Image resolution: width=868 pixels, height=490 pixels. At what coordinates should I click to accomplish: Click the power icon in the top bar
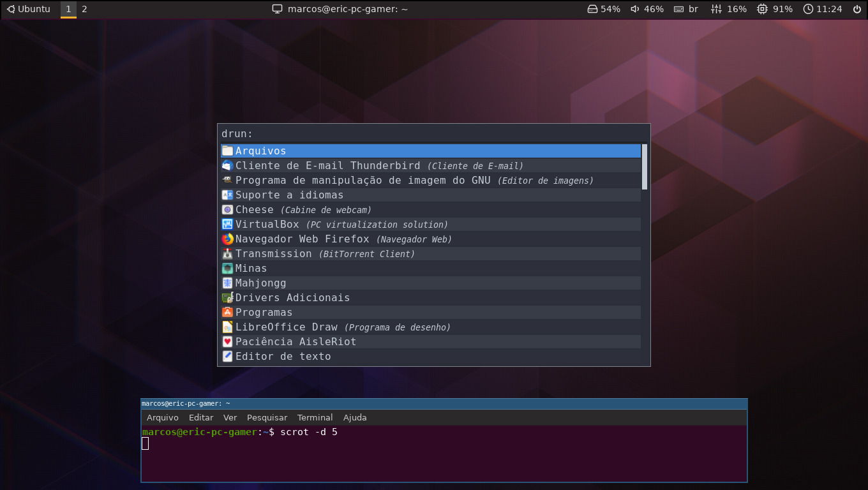[x=857, y=9]
